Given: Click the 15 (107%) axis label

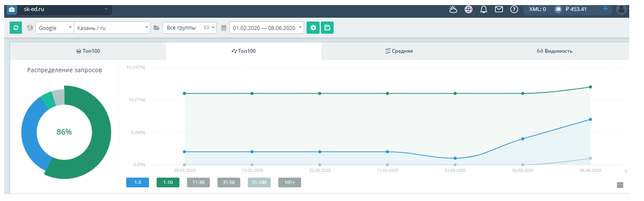Looking at the screenshot, I should click(x=135, y=67).
